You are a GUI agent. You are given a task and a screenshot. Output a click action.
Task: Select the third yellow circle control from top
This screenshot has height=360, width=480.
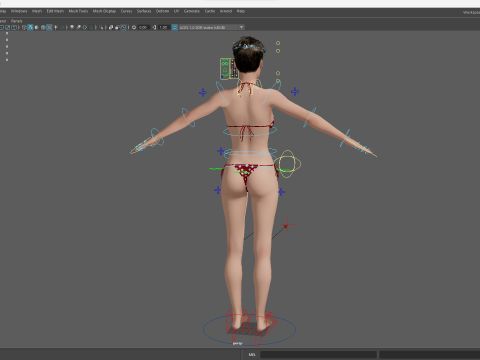pos(278,73)
